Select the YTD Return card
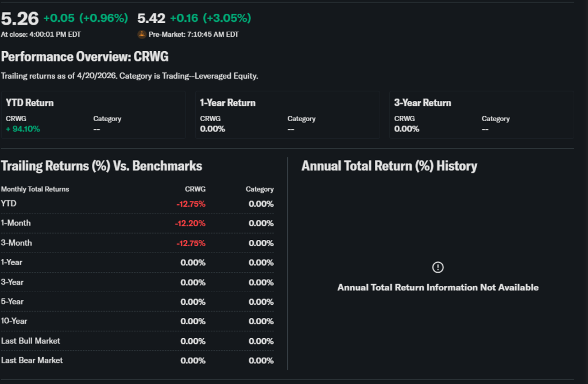Image resolution: width=588 pixels, height=384 pixels. click(93, 115)
